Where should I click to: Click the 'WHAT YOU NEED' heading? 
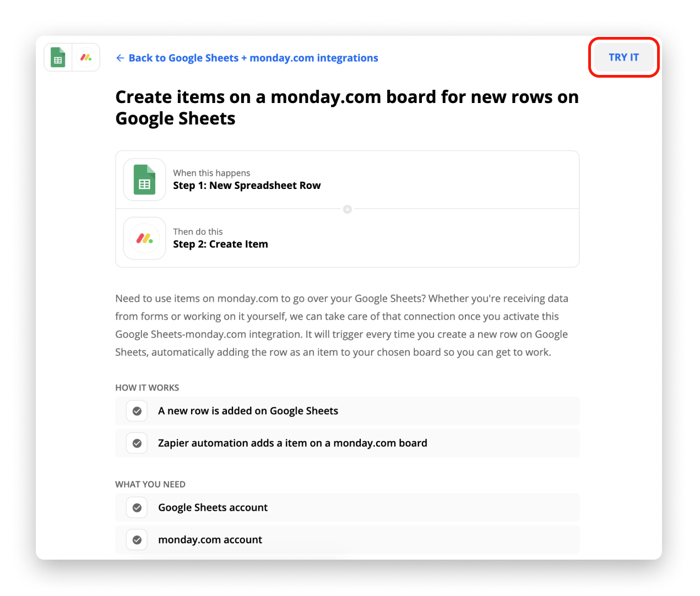point(150,484)
